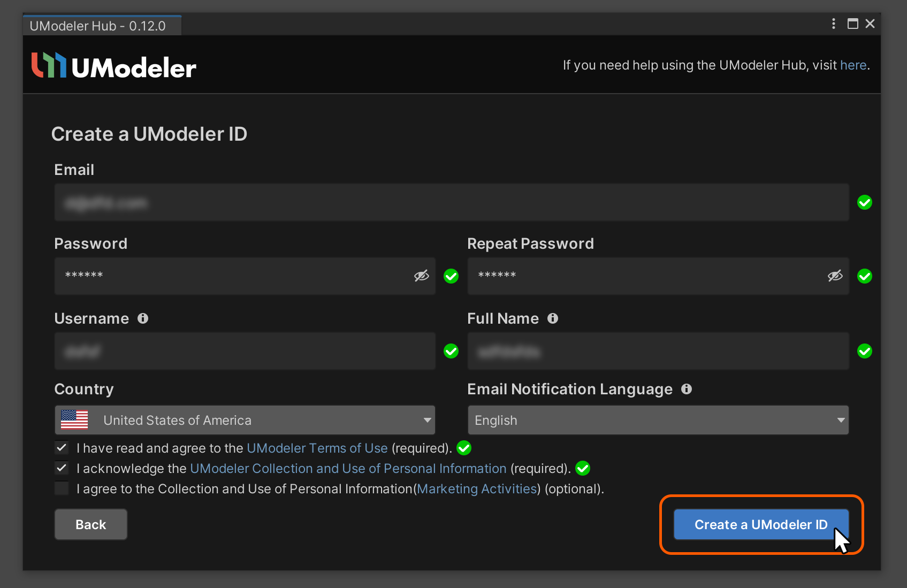Uncheck the personal information acknowledgement checkbox
This screenshot has height=588, width=907.
click(x=62, y=468)
